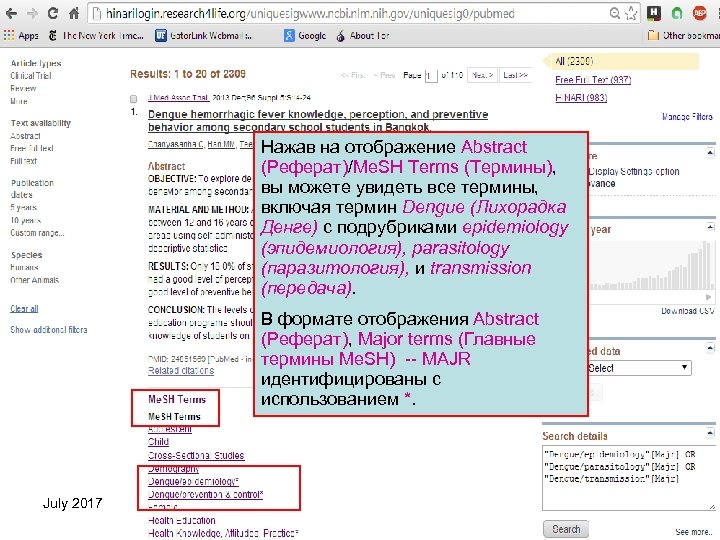Click the Search button under Search details

coord(566,529)
